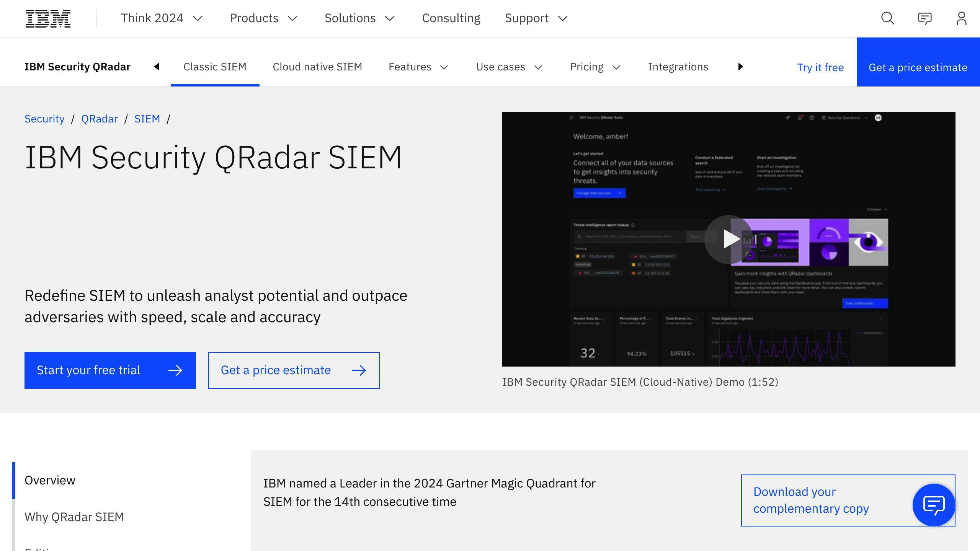This screenshot has height=551, width=980.
Task: Play the QRadar SIEM demo video
Action: pos(728,239)
